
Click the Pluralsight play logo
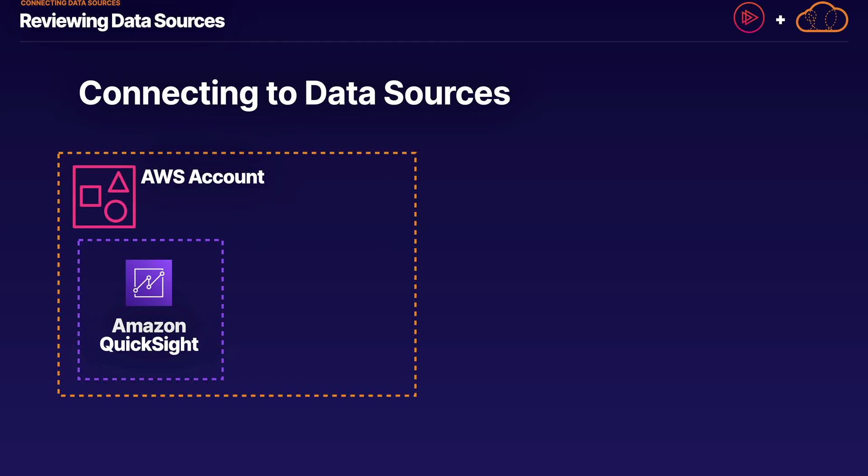[x=749, y=18]
